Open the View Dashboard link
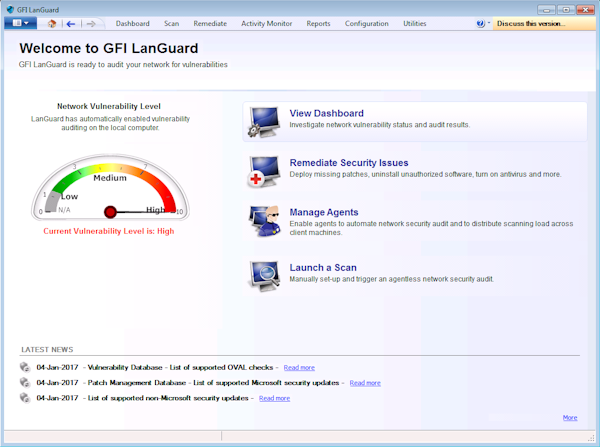Screen dimensions: 600x447 pos(326,113)
